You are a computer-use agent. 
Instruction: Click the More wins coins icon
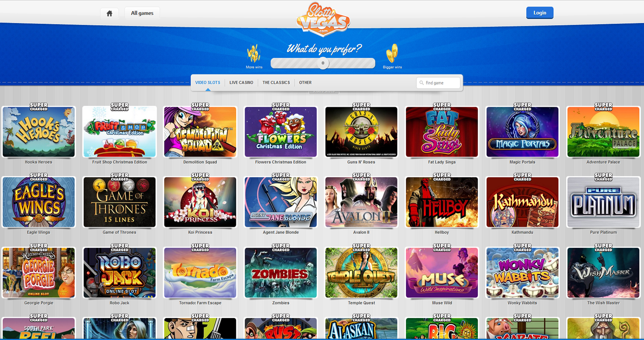click(254, 54)
